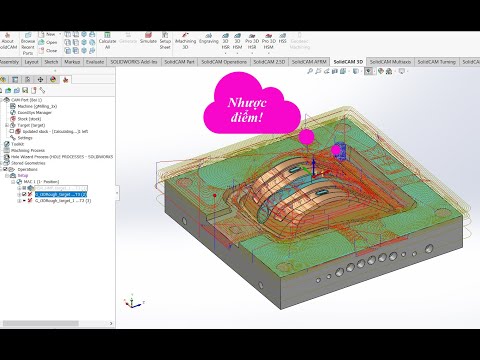Screen dimensions: 480x360
Task: Expand the Target (target) tree node
Action: tap(7, 125)
